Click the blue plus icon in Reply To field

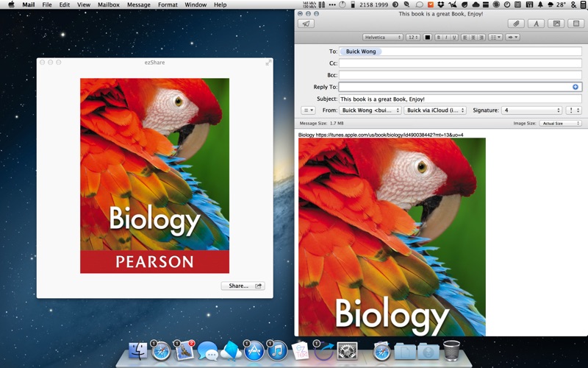click(x=576, y=87)
